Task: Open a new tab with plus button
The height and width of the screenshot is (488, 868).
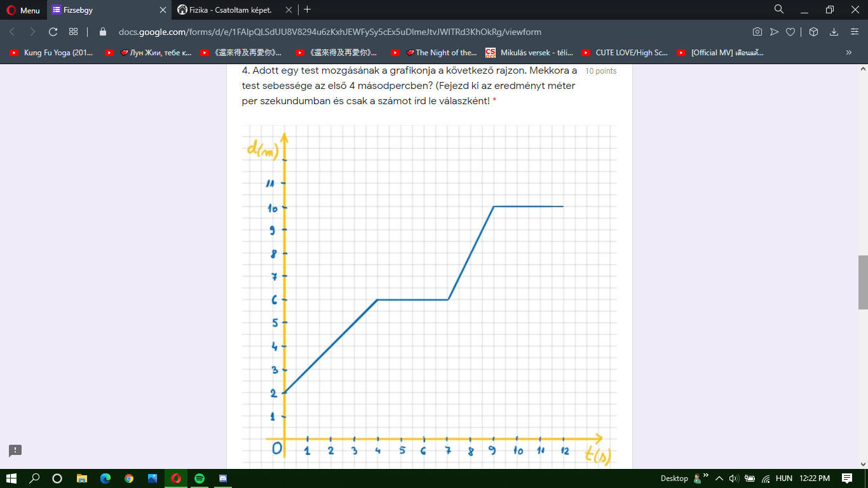Action: [308, 10]
